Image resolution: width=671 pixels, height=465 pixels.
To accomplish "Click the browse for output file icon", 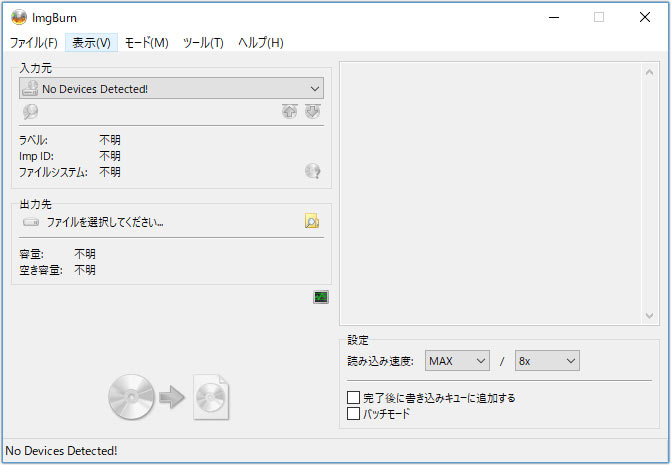I will [312, 221].
